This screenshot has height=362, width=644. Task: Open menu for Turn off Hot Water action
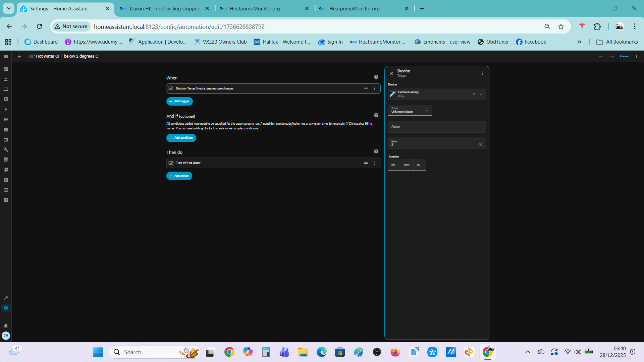point(374,163)
